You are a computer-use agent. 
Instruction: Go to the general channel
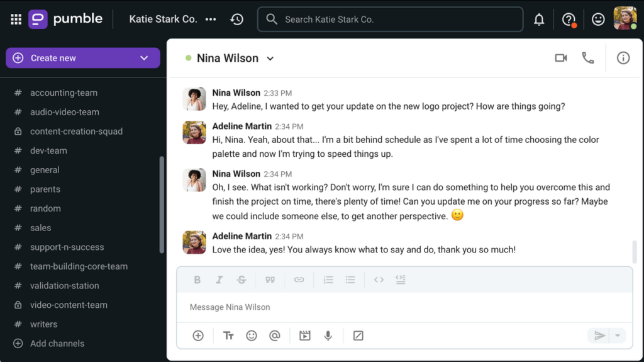tap(45, 170)
